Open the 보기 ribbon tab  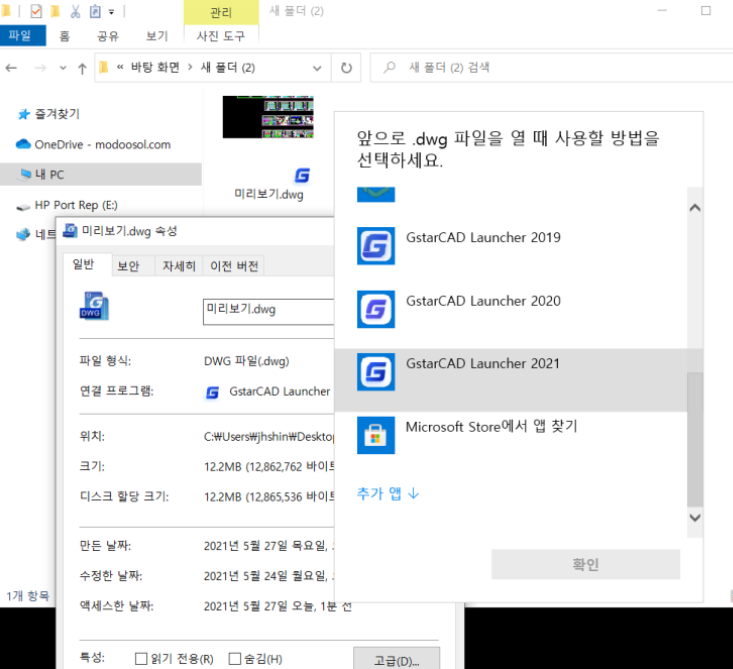pos(157,36)
